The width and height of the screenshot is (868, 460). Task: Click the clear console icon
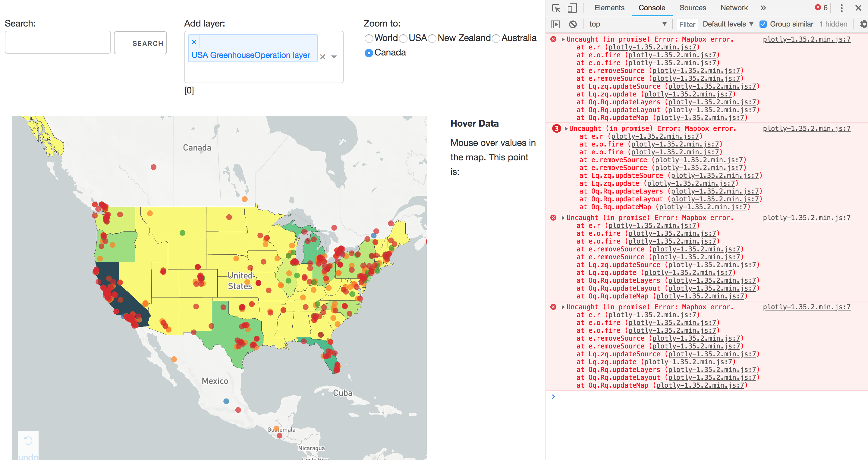coord(573,24)
